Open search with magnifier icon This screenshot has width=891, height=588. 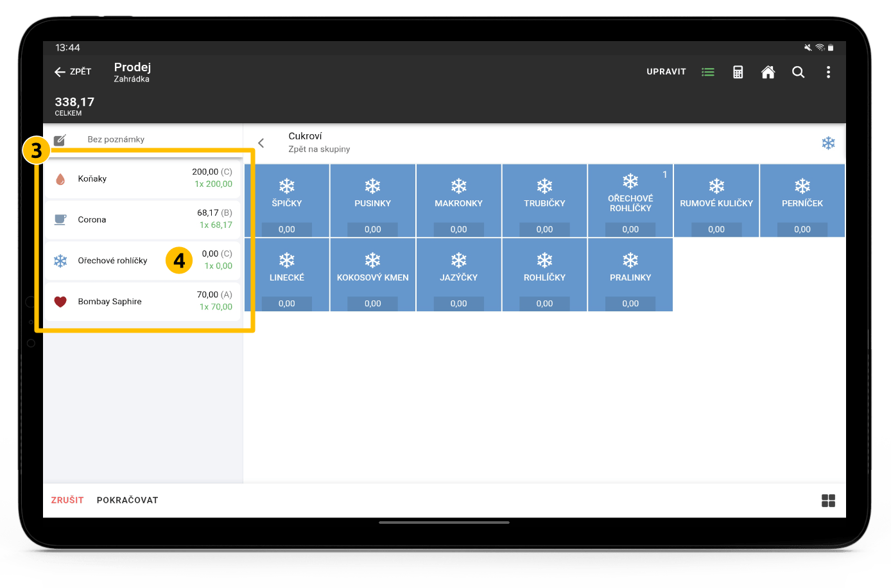(x=798, y=72)
